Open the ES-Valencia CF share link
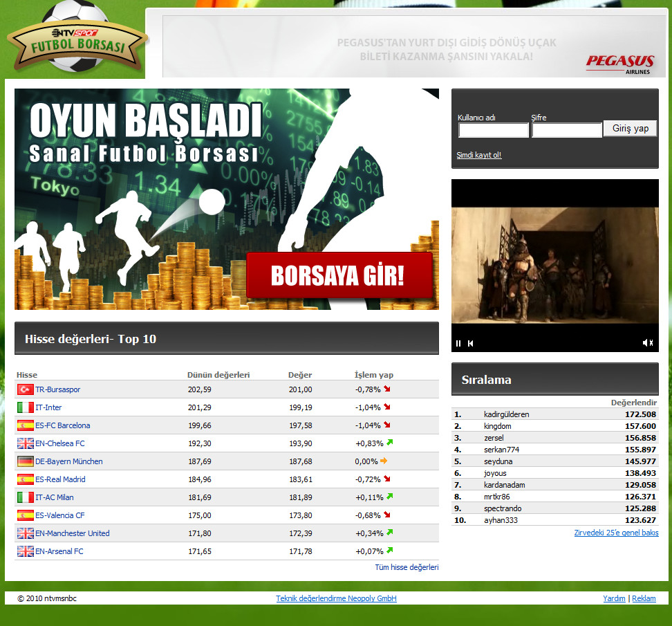 coord(59,515)
